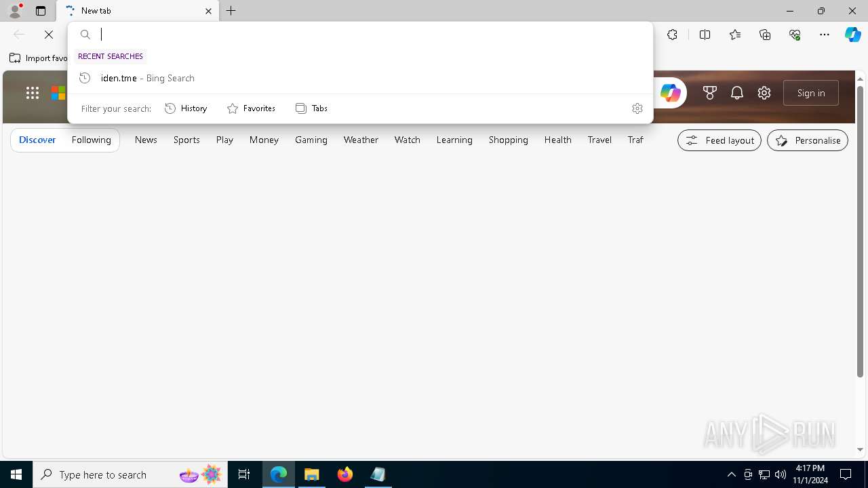Switch to the Following tab

pyautogui.click(x=92, y=140)
